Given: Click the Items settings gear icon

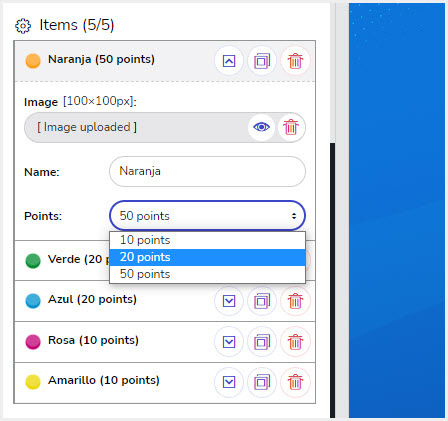Looking at the screenshot, I should pyautogui.click(x=23, y=26).
